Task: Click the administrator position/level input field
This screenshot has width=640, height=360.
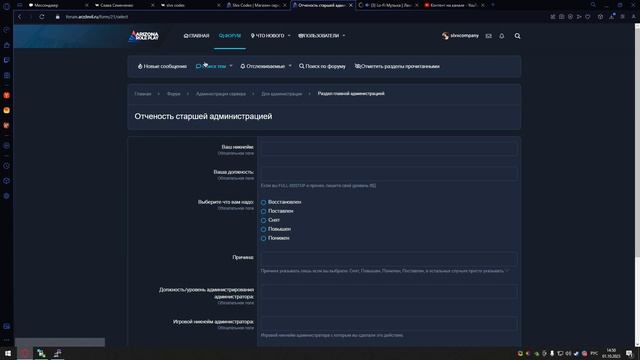Action: point(389,291)
